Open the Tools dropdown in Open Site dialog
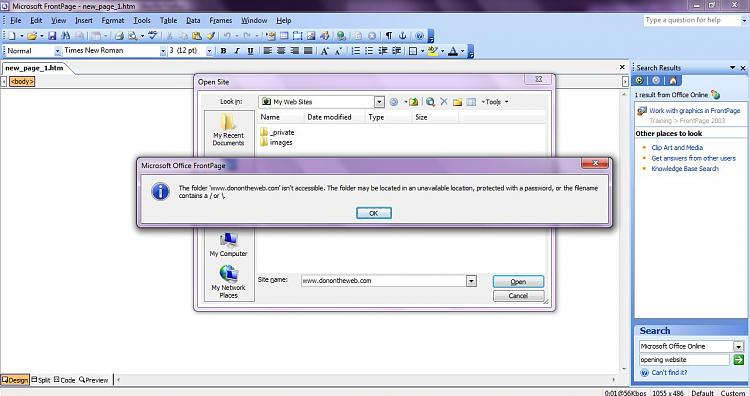 pos(495,102)
